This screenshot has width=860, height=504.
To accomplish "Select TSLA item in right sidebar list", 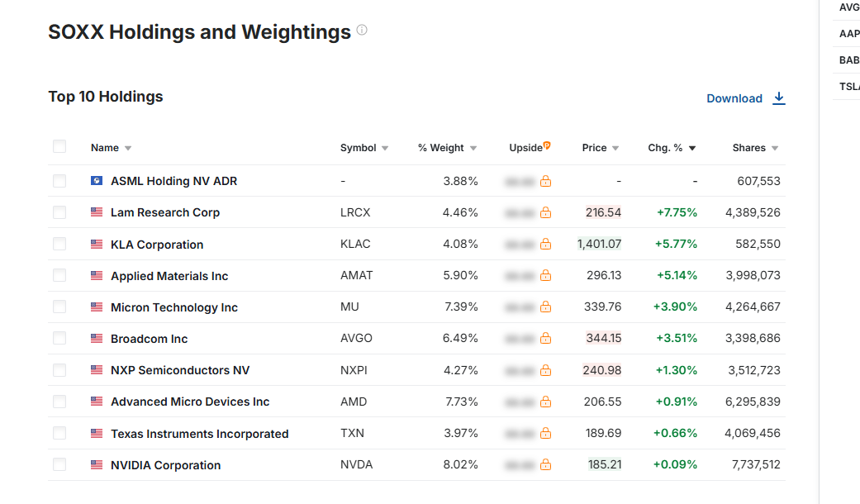I will 849,87.
